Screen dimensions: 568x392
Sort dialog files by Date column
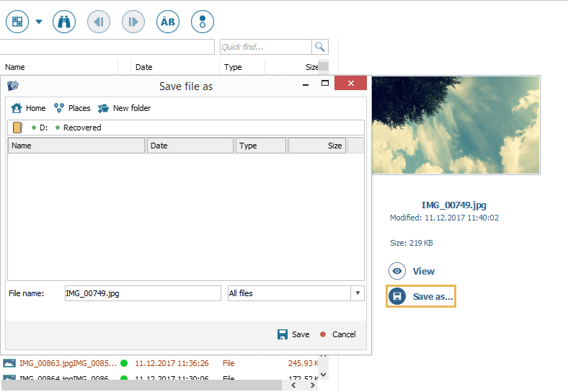tap(190, 146)
